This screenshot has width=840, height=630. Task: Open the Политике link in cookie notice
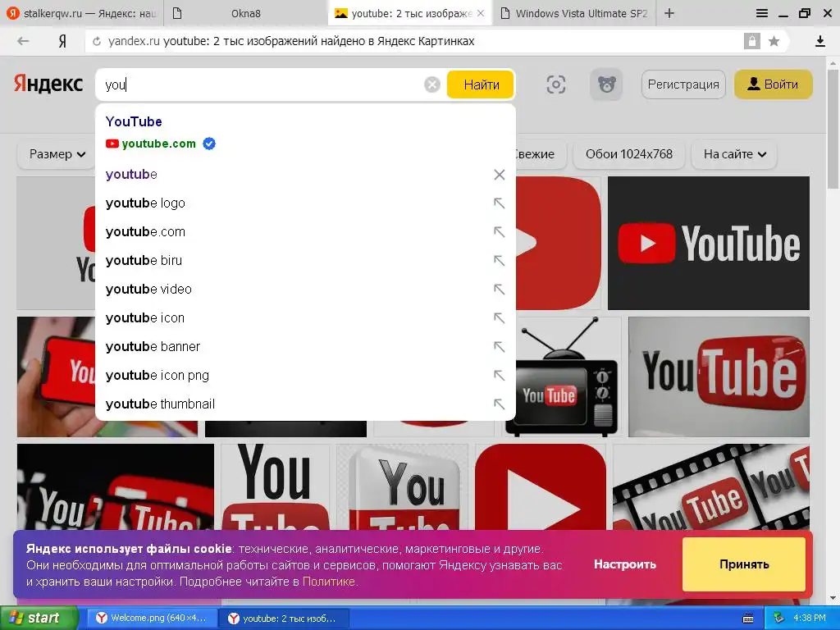coord(328,582)
